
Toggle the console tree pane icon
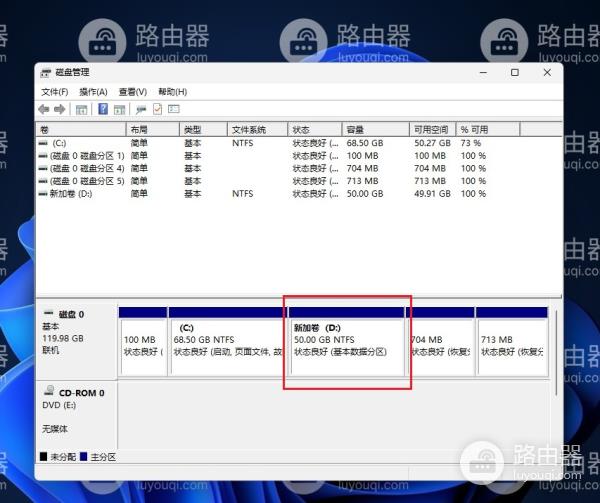[x=82, y=110]
